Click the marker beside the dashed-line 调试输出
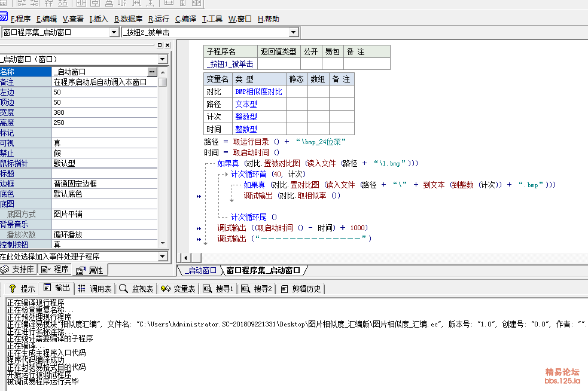The image size is (588, 391). (199, 239)
